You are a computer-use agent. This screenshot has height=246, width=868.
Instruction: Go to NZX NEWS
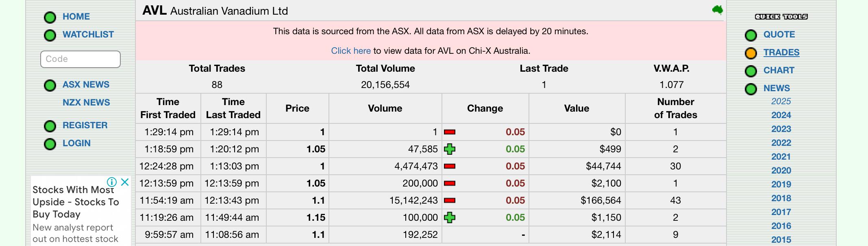point(86,103)
